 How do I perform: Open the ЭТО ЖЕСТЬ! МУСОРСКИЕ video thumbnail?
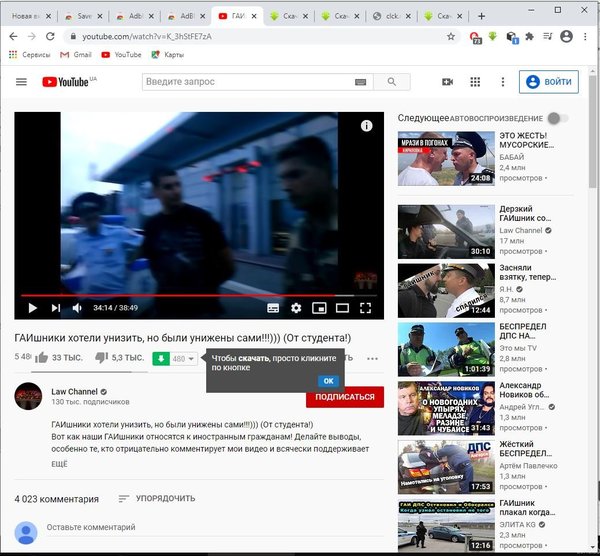pyautogui.click(x=446, y=158)
